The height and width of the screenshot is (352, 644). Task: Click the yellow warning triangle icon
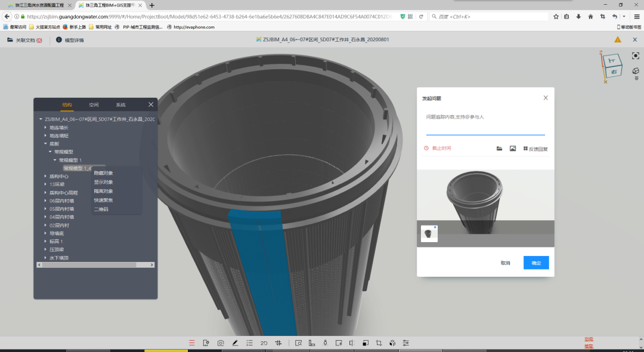click(x=617, y=40)
